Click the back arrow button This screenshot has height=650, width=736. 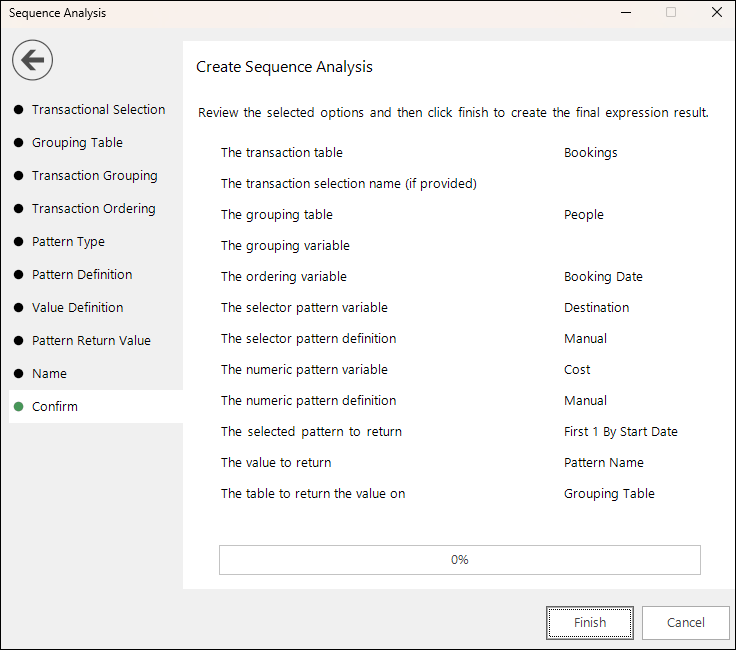32,60
